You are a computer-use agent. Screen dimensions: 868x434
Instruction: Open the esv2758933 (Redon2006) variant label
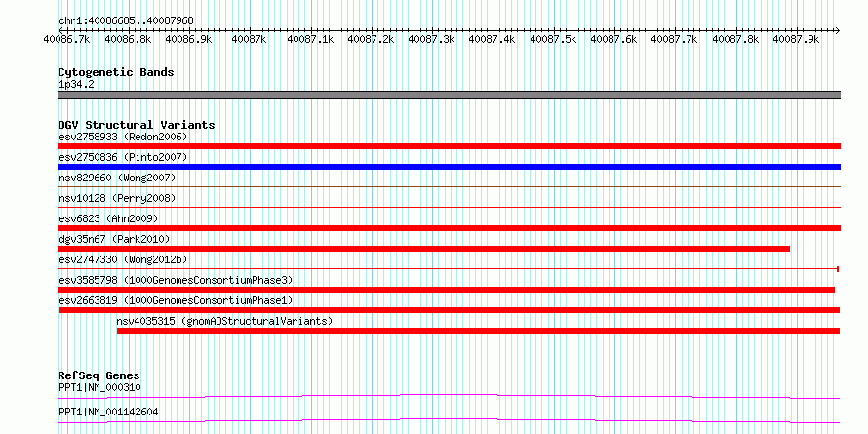[123, 137]
